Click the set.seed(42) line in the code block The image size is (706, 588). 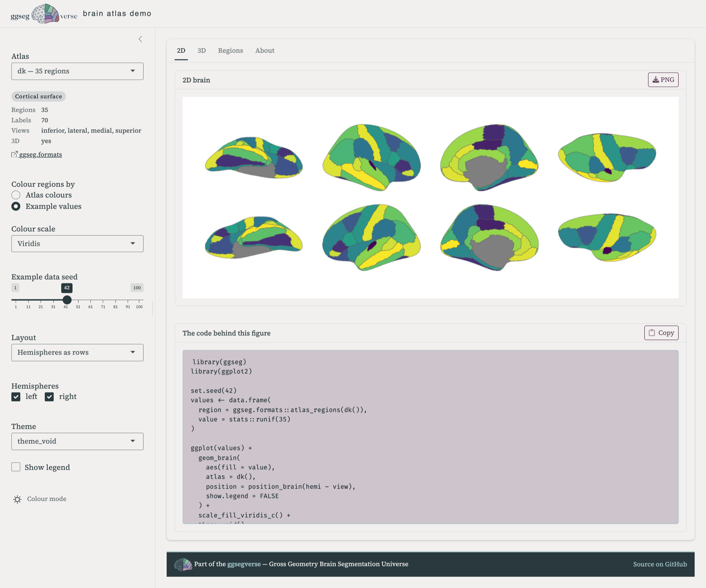214,390
